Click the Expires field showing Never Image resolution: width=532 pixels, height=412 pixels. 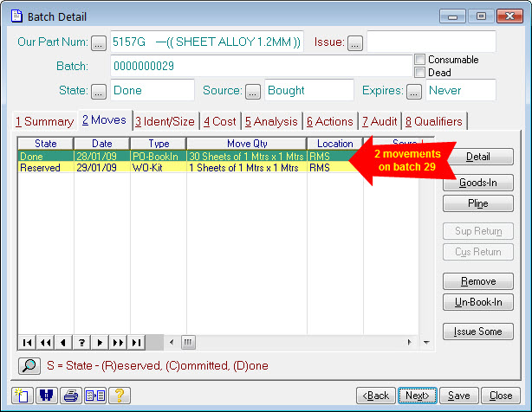point(461,90)
